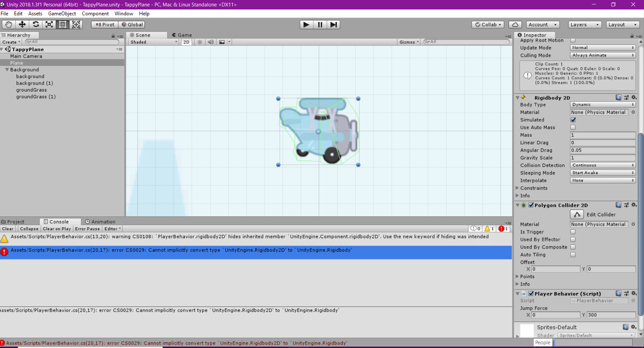This screenshot has height=348, width=644.
Task: Enable Use Auto Mass checkbox
Action: coord(573,127)
